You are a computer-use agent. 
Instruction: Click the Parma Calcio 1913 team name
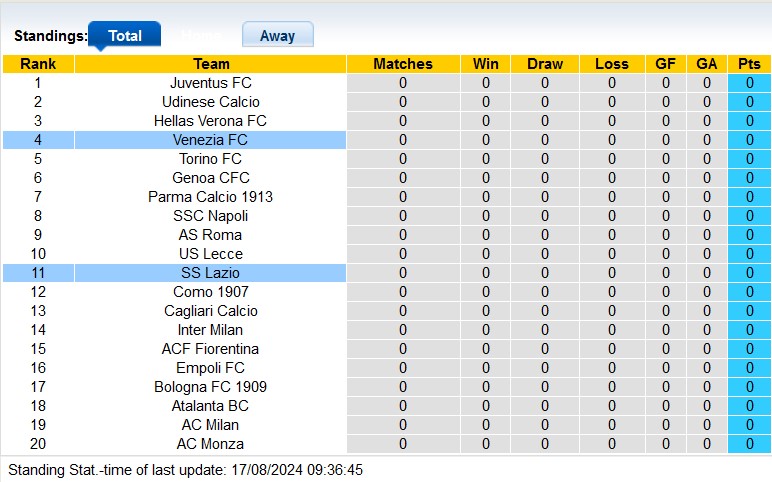pos(210,197)
